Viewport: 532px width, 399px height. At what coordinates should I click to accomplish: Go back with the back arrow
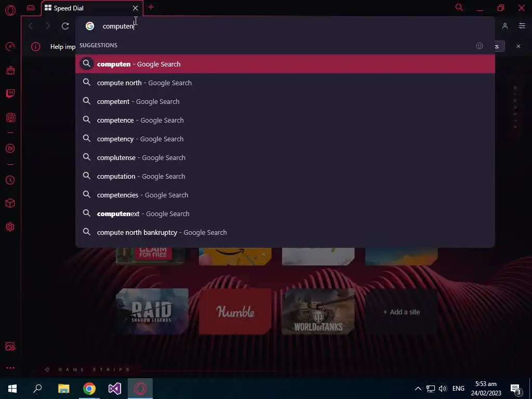tap(31, 26)
